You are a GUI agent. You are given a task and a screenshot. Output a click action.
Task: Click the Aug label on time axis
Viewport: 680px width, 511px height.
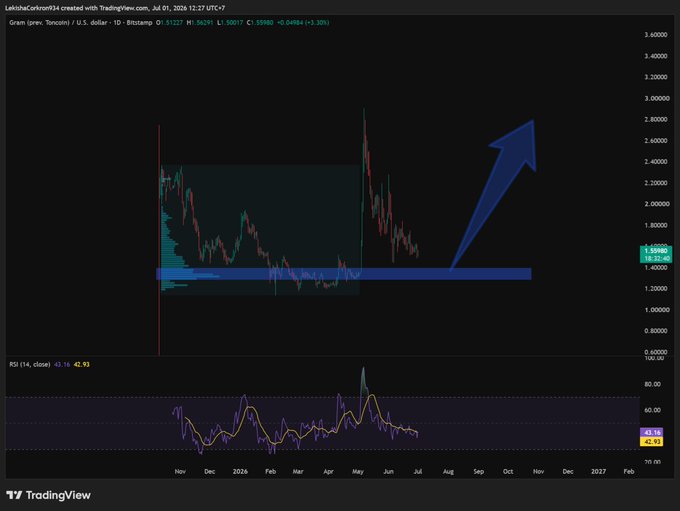(448, 472)
